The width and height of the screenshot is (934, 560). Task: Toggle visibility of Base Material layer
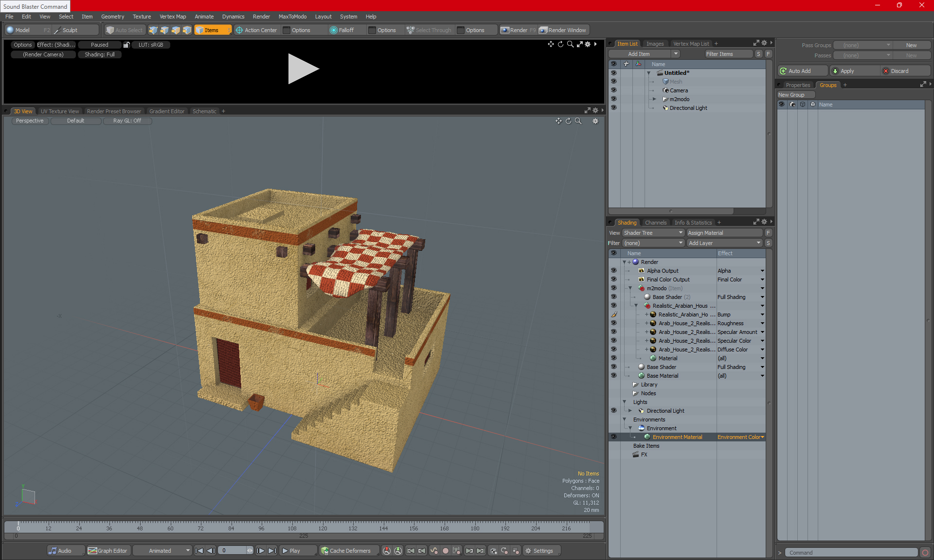613,375
